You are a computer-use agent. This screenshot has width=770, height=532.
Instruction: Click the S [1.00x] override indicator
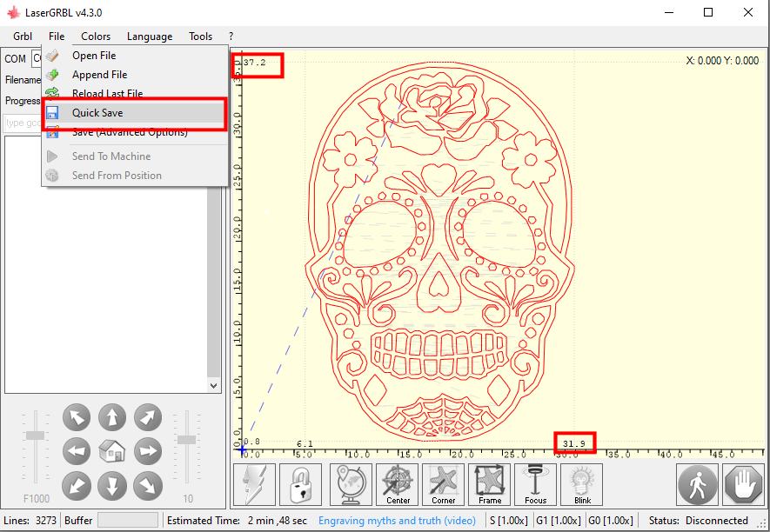point(509,520)
